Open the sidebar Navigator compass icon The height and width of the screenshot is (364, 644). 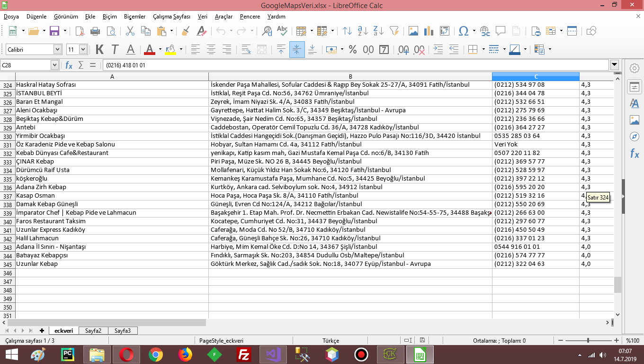coord(635,136)
